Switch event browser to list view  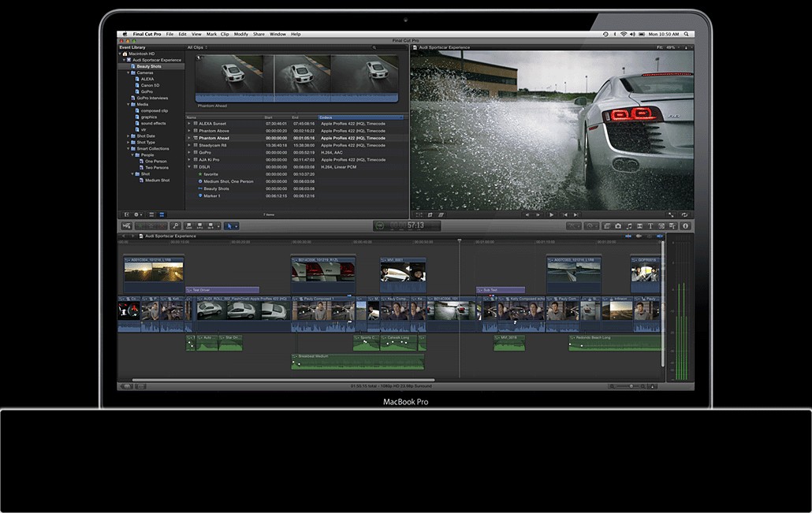(x=162, y=214)
